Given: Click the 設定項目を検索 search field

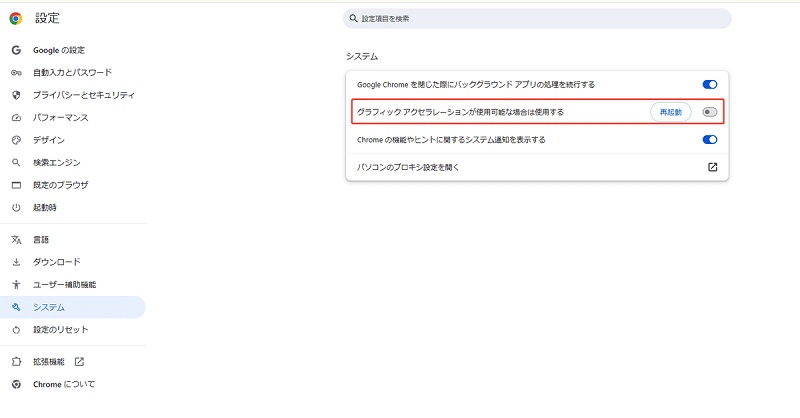Looking at the screenshot, I should [x=537, y=18].
